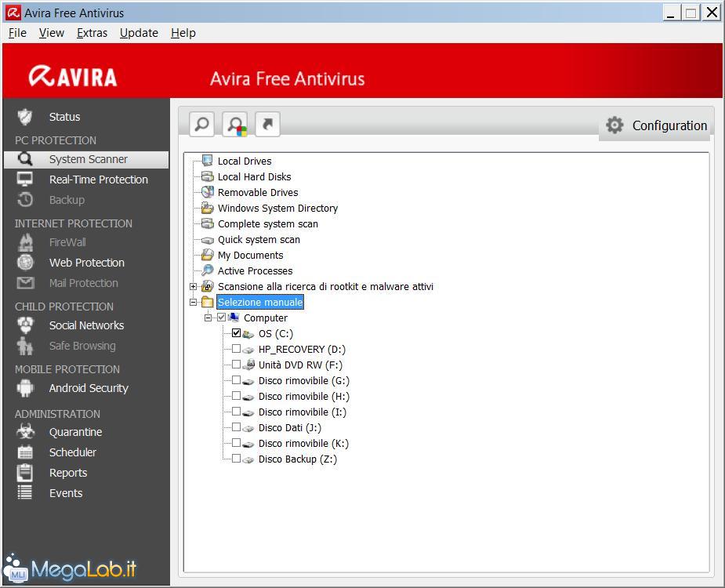Image resolution: width=725 pixels, height=588 pixels.
Task: Open Web Protection section label
Action: [x=87, y=263]
